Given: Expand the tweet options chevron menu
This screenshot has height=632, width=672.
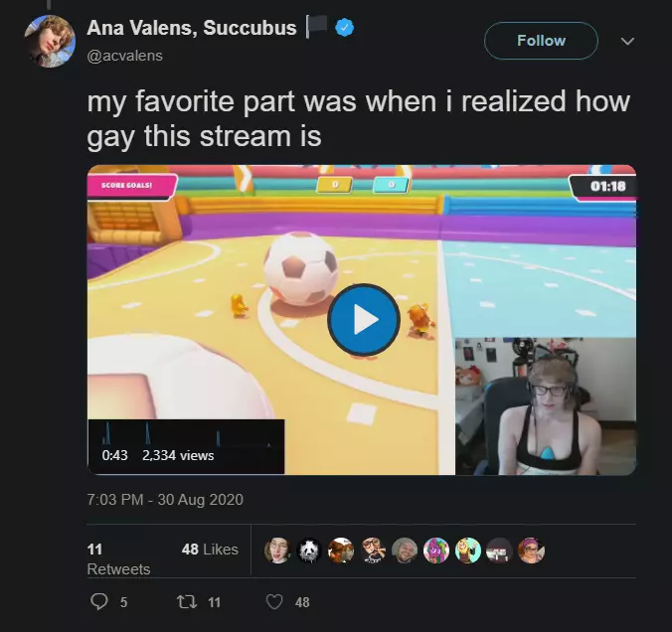Looking at the screenshot, I should [x=627, y=41].
